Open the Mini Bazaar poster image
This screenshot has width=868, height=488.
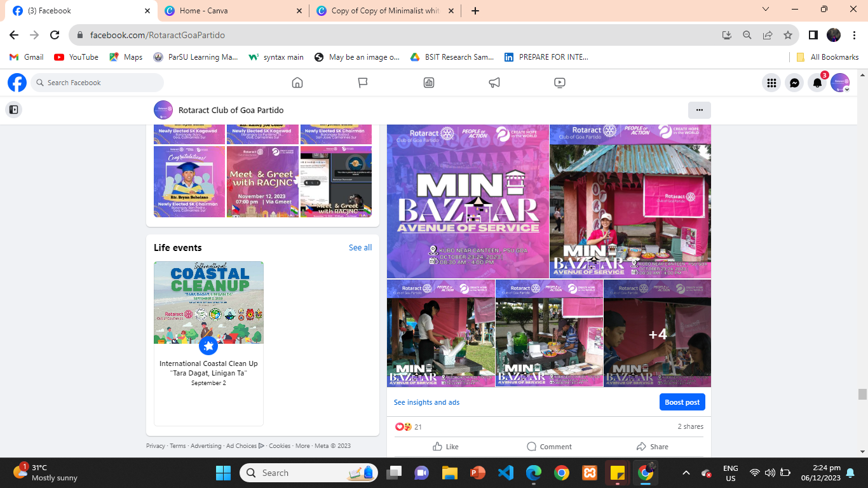click(x=468, y=201)
